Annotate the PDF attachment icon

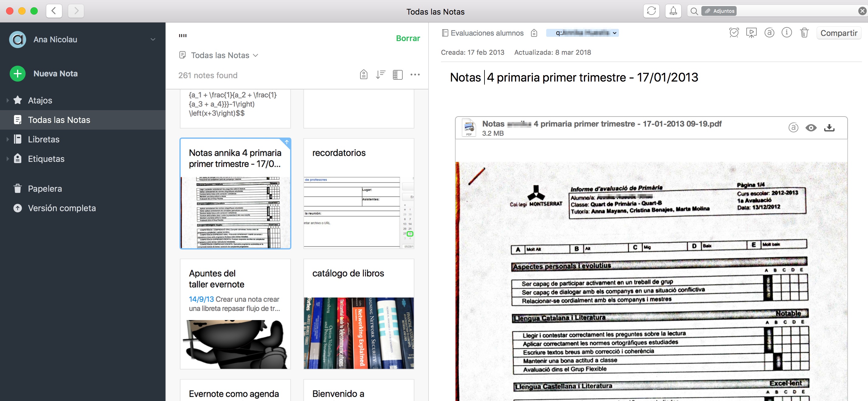point(793,127)
